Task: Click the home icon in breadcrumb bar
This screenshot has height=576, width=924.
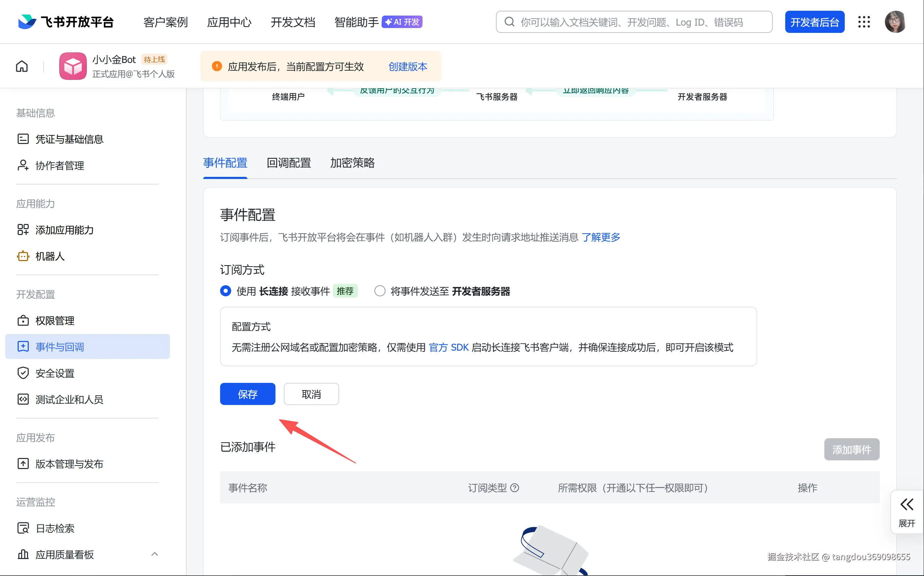Action: coord(22,66)
